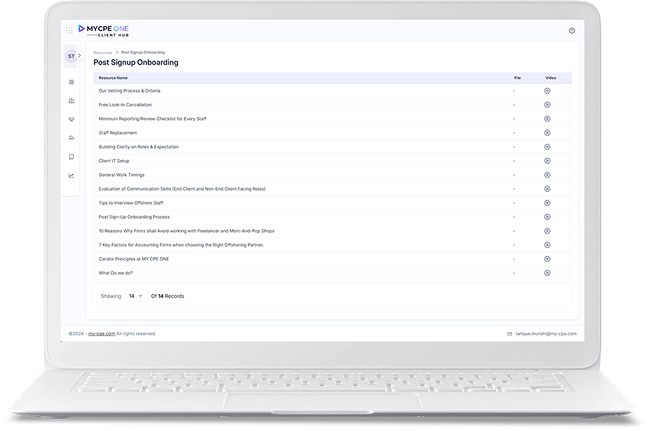Play video for Candor Principles at MY CPE ONE
Viewport: 649px width, 431px height.
coord(547,259)
